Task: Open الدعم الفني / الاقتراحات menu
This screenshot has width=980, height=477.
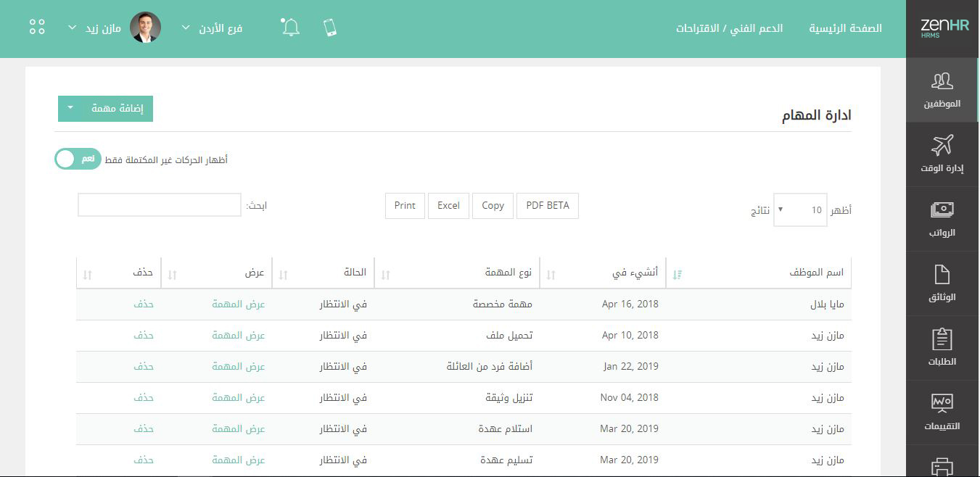Action: (x=730, y=28)
